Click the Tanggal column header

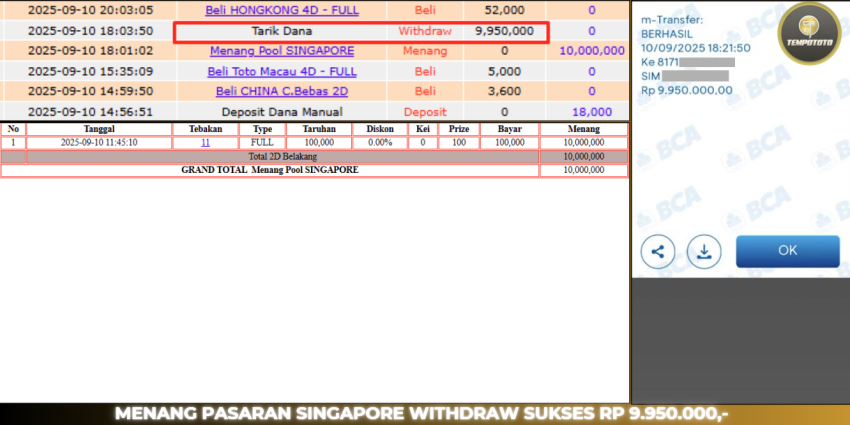[x=99, y=129]
